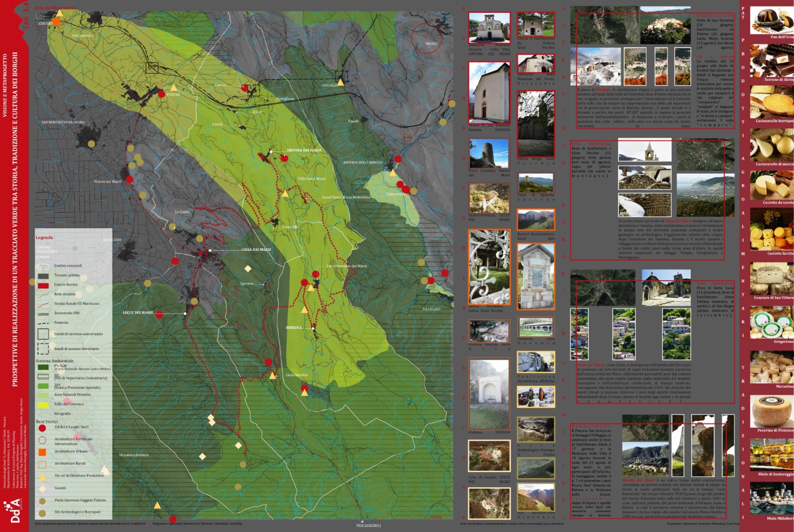
Task: Open the Pan dell'Orso food photo
Action: point(772,20)
